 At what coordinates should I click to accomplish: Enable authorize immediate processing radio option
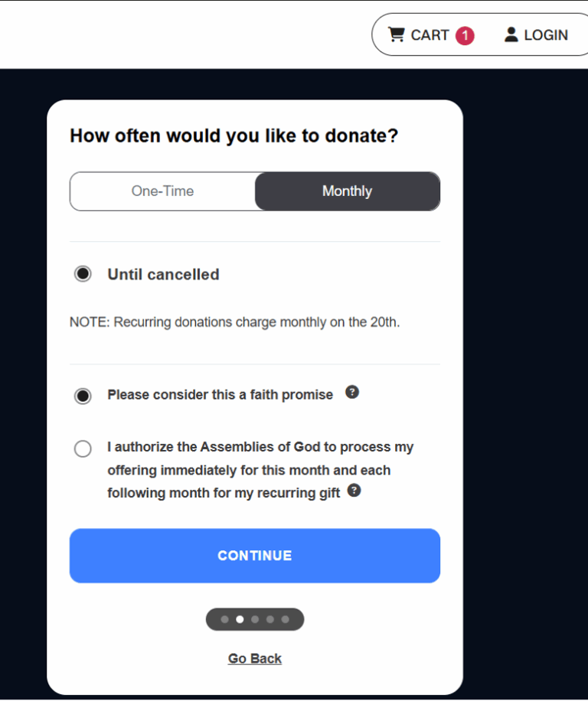click(83, 449)
